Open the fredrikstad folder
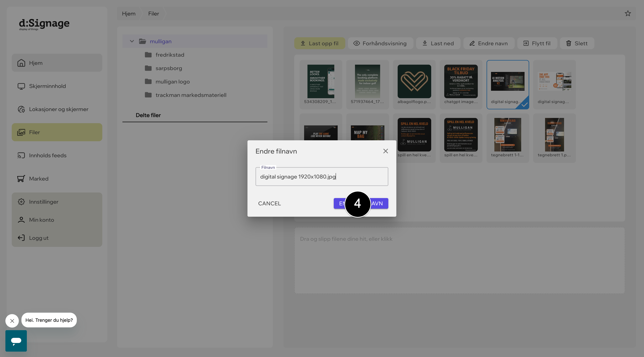The height and width of the screenshot is (357, 644). [x=170, y=55]
